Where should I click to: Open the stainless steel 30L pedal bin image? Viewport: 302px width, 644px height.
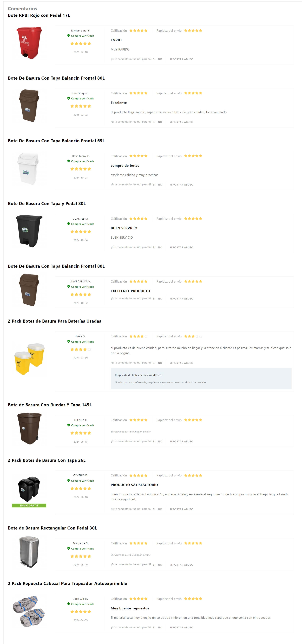29,552
